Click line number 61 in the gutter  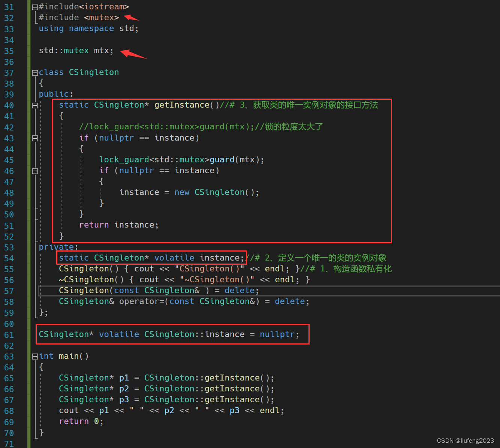click(x=9, y=335)
